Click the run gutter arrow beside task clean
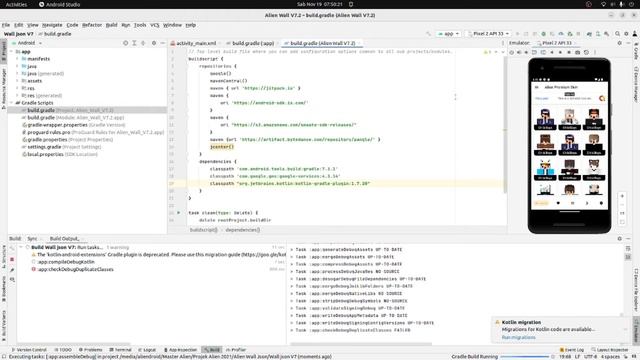 pos(178,213)
